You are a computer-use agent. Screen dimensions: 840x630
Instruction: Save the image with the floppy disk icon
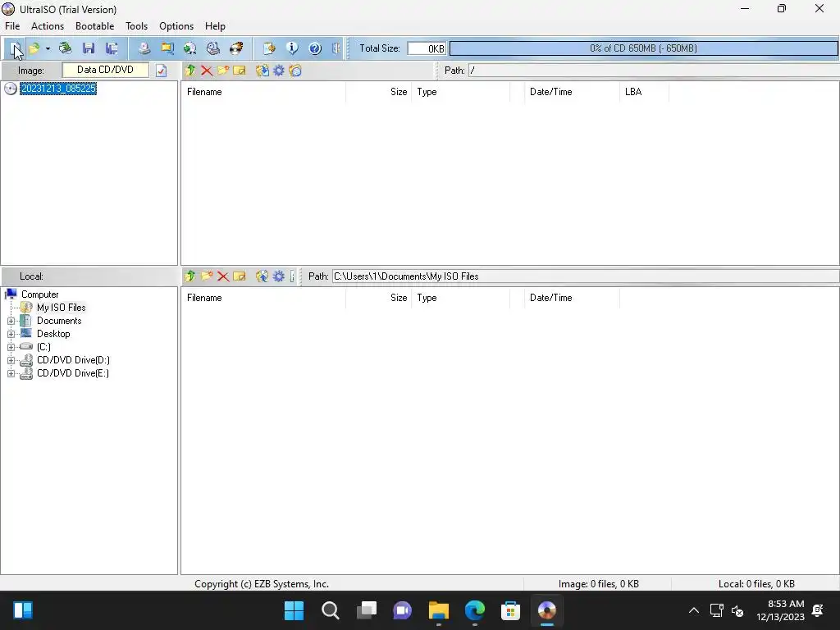89,48
